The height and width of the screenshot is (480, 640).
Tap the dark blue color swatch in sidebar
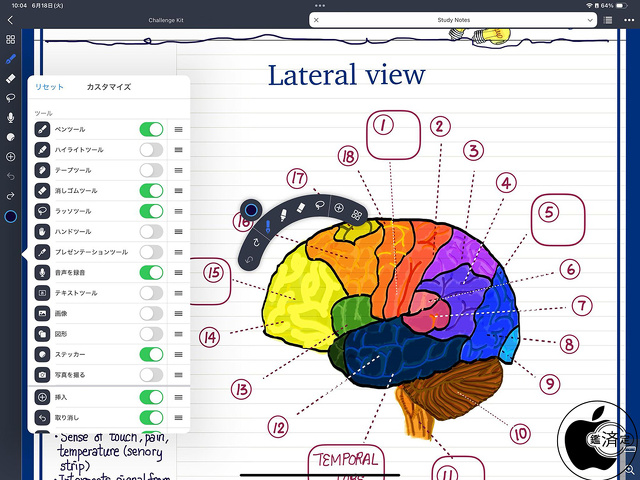pyautogui.click(x=10, y=217)
